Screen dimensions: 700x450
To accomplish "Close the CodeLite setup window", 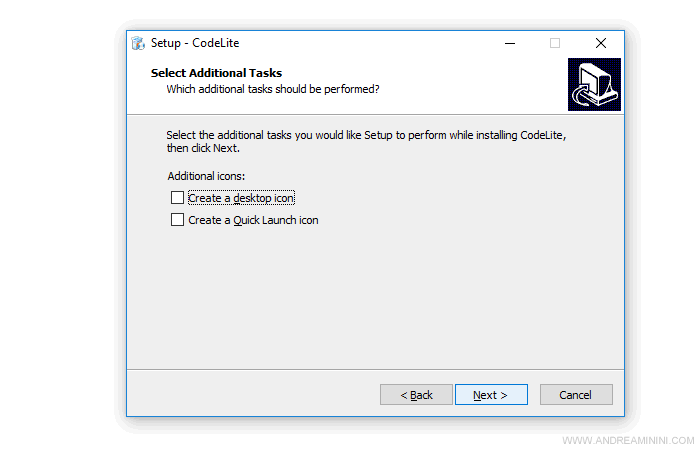I will pyautogui.click(x=601, y=44).
